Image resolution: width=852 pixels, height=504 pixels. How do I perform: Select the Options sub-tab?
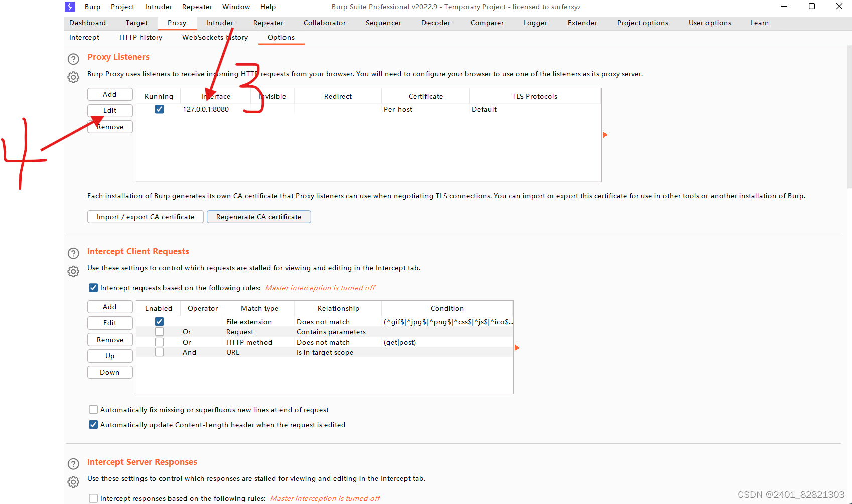(281, 37)
